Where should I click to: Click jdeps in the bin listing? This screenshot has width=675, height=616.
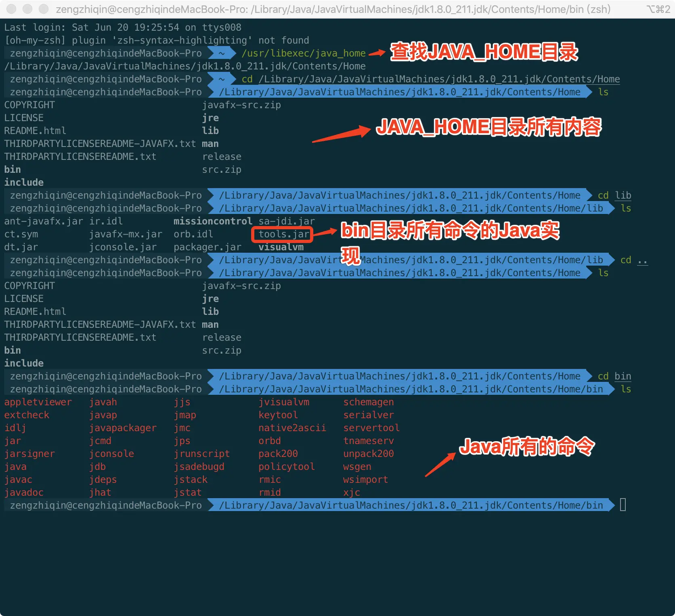[103, 480]
